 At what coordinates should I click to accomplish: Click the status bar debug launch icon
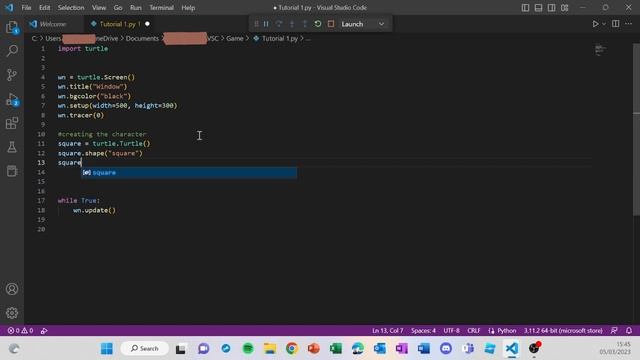(x=44, y=331)
